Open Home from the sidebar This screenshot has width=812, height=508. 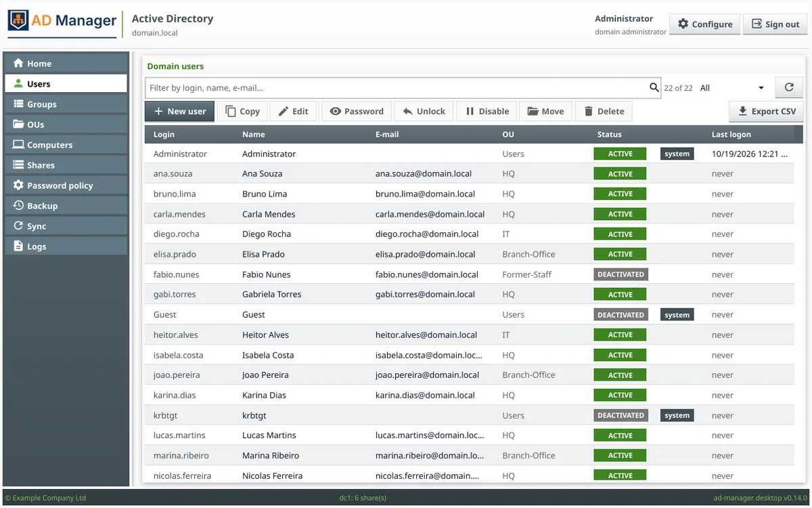(65, 63)
